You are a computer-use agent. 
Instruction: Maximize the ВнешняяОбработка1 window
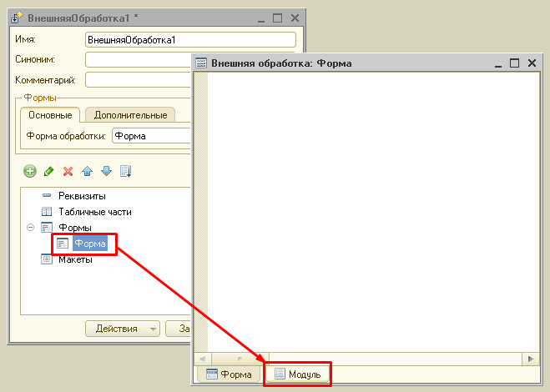pyautogui.click(x=277, y=18)
